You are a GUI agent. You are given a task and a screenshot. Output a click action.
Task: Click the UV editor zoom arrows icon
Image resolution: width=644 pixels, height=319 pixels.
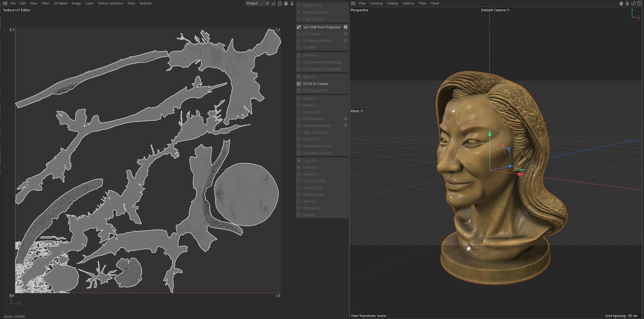coord(292,3)
